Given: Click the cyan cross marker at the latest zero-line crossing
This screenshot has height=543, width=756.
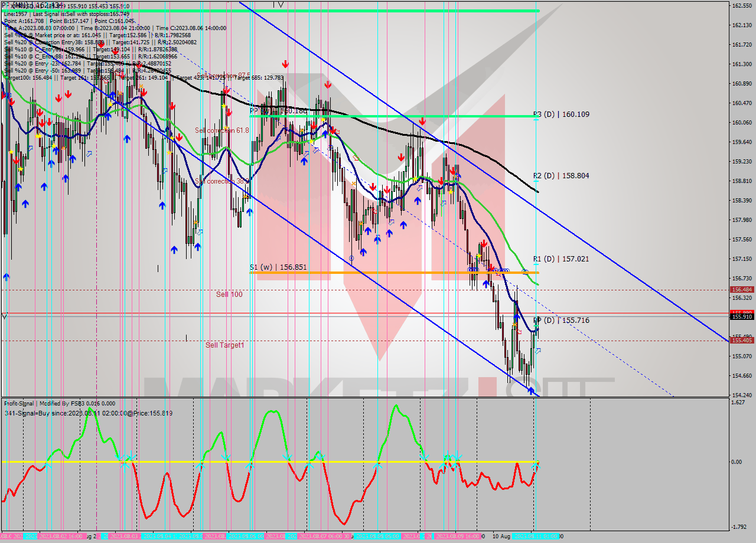Looking at the screenshot, I should pos(535,466).
